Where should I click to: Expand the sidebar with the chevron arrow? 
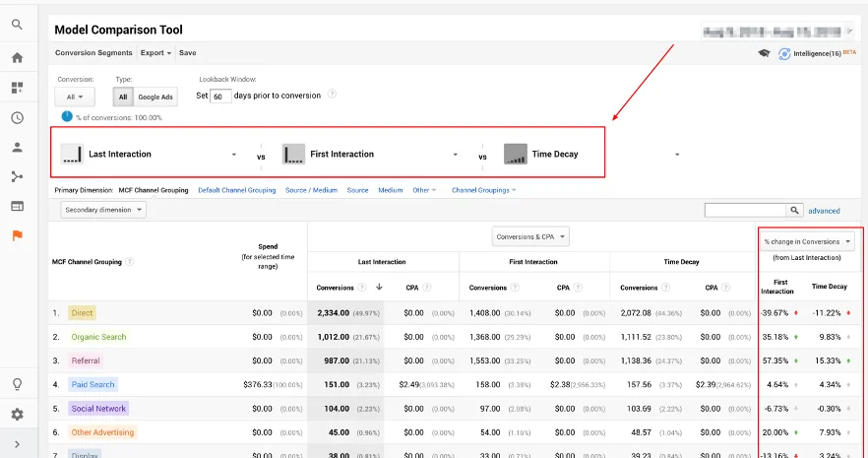pyautogui.click(x=17, y=444)
